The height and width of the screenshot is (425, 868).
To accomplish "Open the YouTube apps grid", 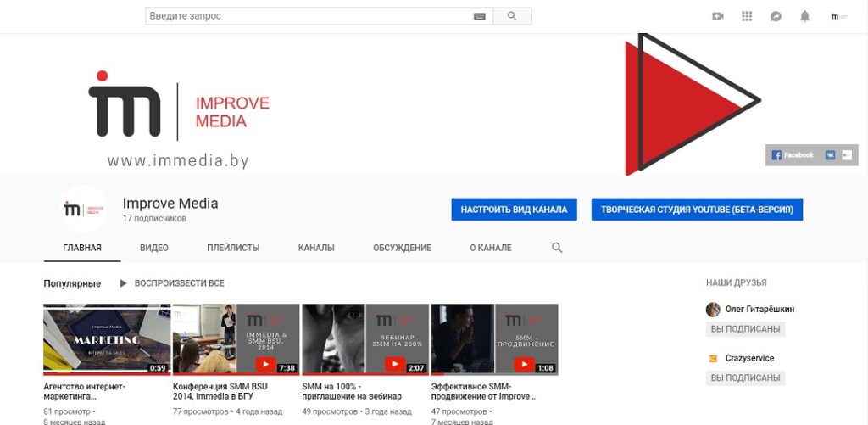I will click(747, 16).
